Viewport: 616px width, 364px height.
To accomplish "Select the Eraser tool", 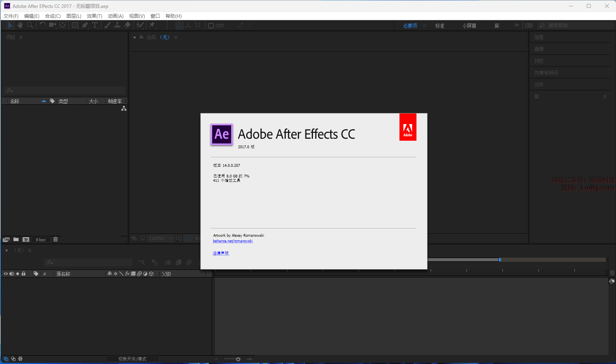I will [x=127, y=25].
